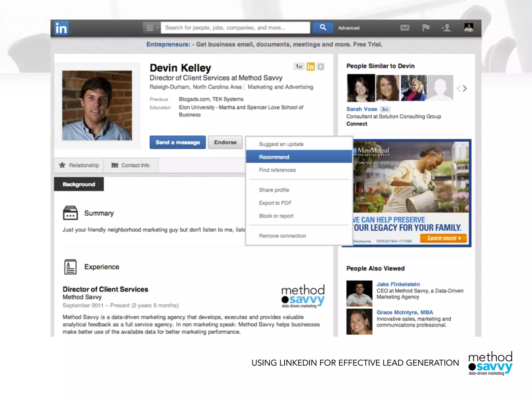Open Grace McIntyre, MBA profile link
The image size is (532, 399).
[405, 312]
